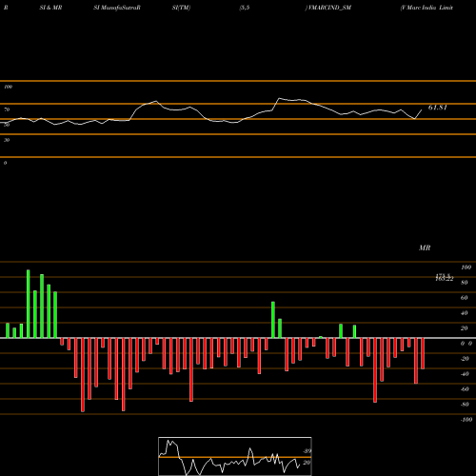Image resolution: width=476 pixels, height=476 pixels.
Task: Click the -60 label on MR axis
Action: point(465,389)
